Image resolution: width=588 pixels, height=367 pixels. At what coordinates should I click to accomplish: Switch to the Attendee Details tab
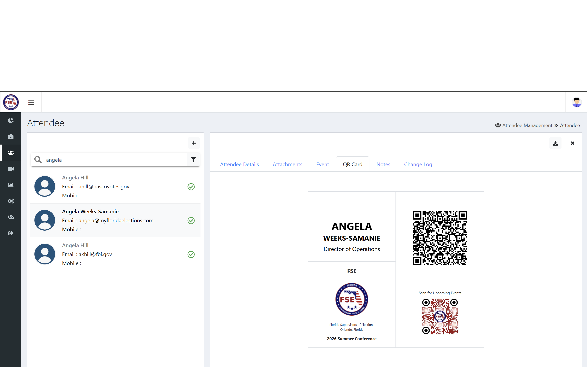[x=239, y=164]
